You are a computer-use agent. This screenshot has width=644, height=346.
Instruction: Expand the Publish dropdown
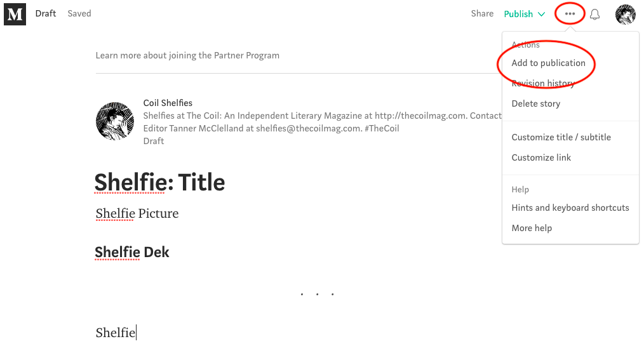(x=524, y=14)
